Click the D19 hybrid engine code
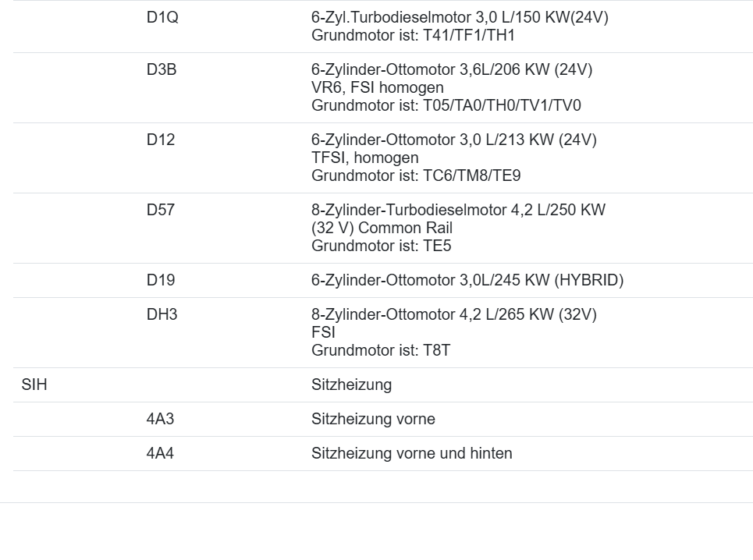 [x=161, y=281]
